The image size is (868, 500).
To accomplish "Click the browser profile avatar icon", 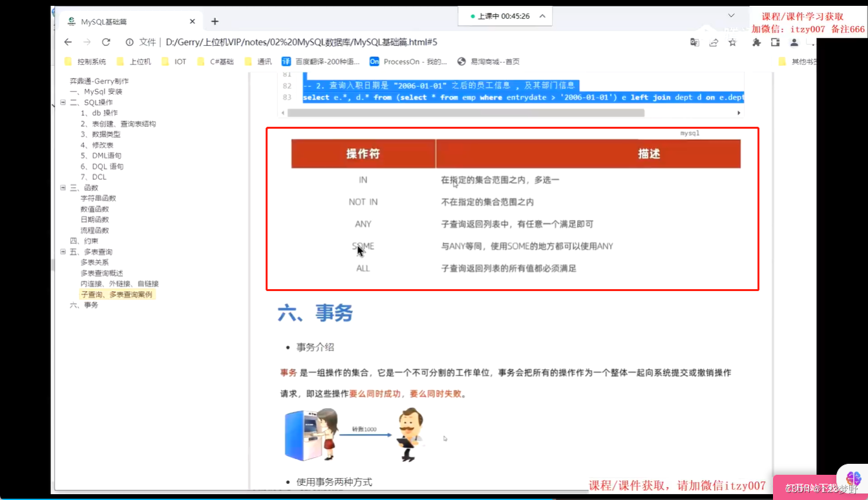I will (794, 41).
